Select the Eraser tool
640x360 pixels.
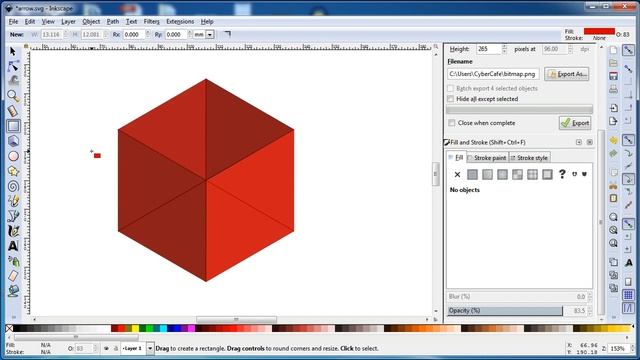13,276
